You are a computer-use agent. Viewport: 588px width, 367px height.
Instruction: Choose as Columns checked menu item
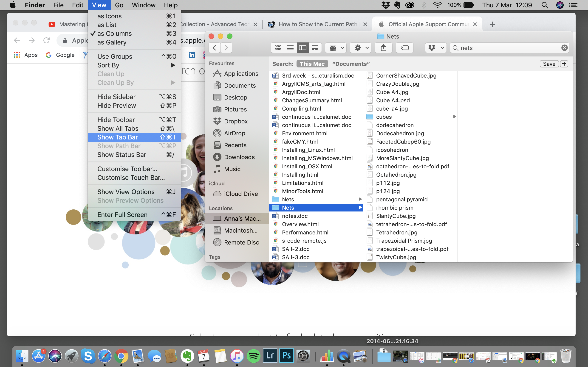114,33
